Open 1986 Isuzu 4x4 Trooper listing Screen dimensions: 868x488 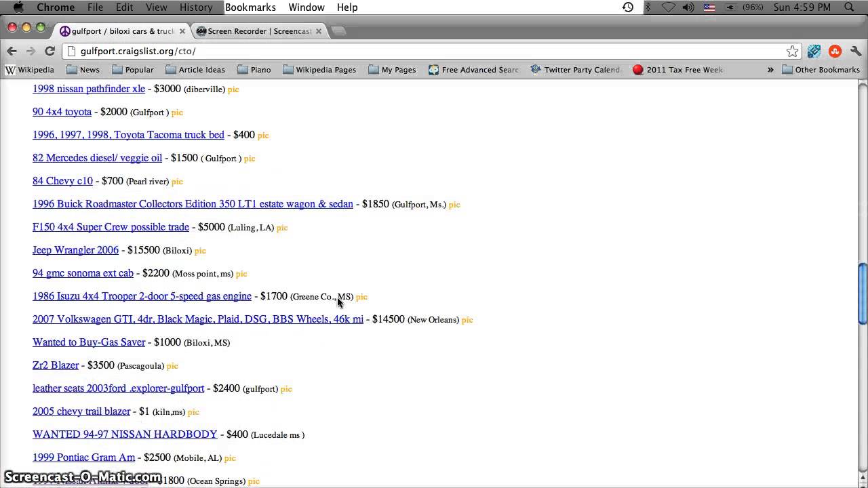pos(142,296)
